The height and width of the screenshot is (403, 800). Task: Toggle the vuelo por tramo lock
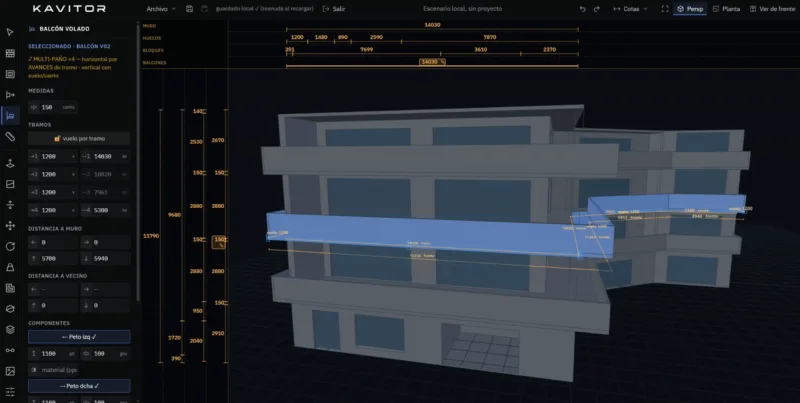(79, 138)
